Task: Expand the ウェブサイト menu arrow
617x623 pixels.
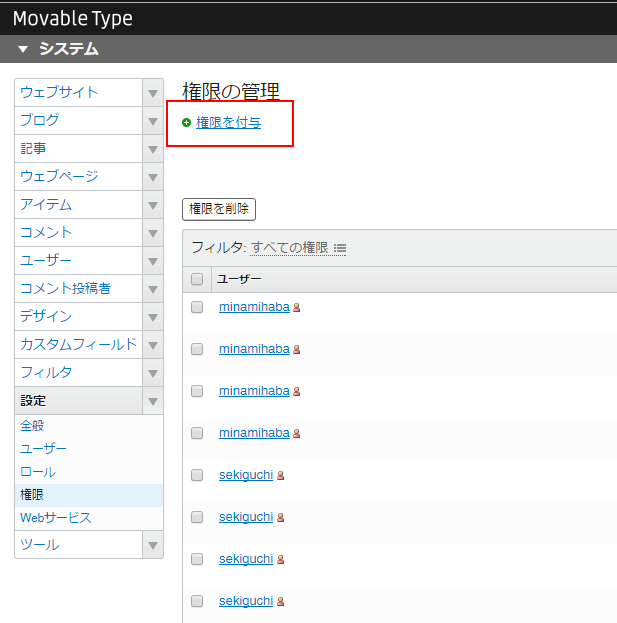Action: point(153,93)
